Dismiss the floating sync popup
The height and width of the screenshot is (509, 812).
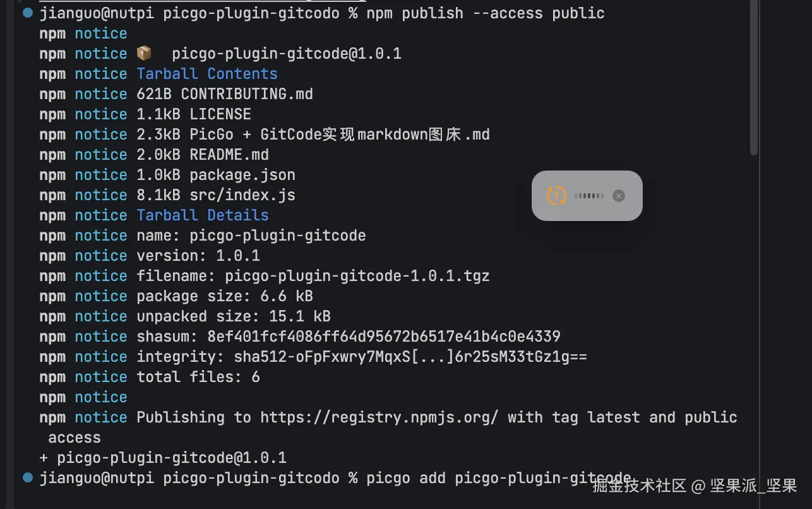[619, 196]
